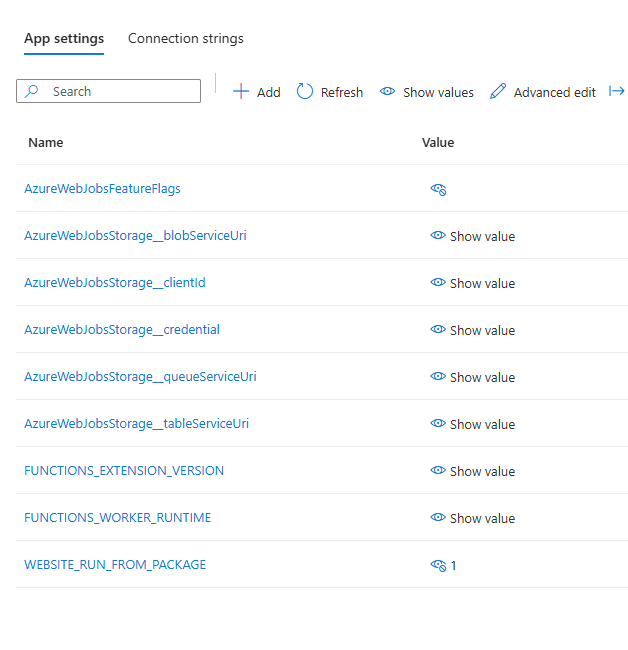628x650 pixels.
Task: Switch to the App settings tab
Action: click(64, 39)
